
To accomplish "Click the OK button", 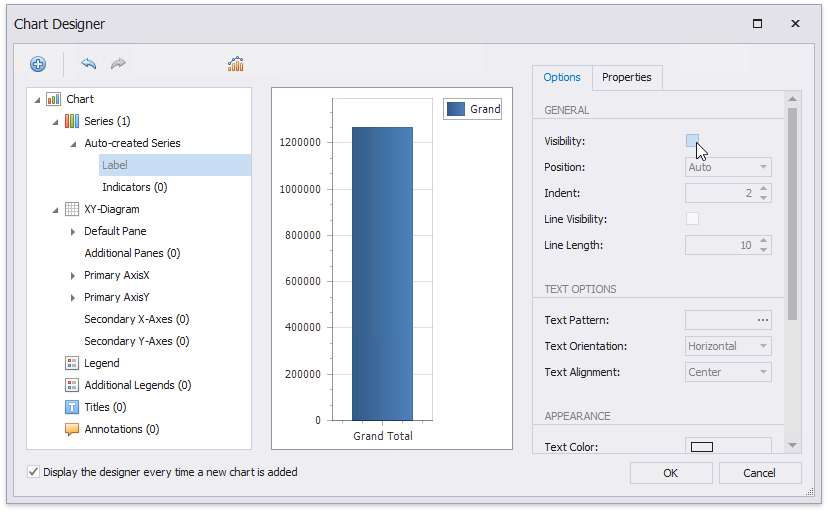I will [670, 473].
